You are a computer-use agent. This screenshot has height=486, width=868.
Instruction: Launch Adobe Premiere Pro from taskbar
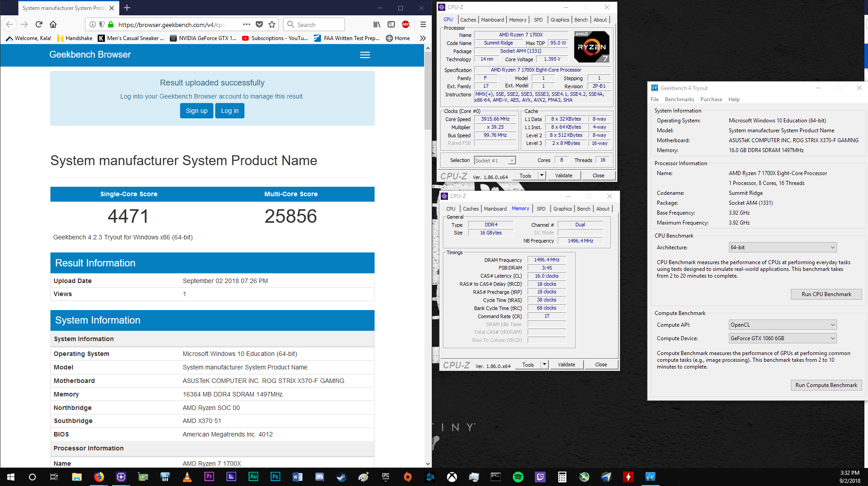pyautogui.click(x=209, y=477)
